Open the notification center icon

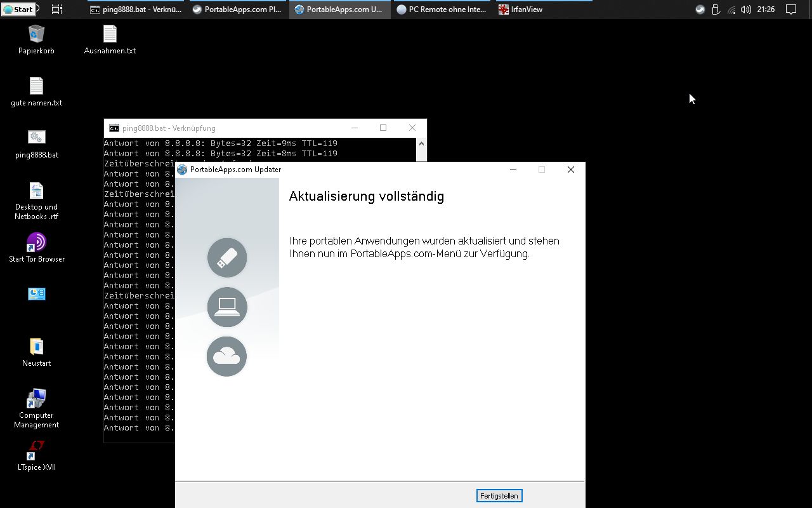tap(791, 10)
